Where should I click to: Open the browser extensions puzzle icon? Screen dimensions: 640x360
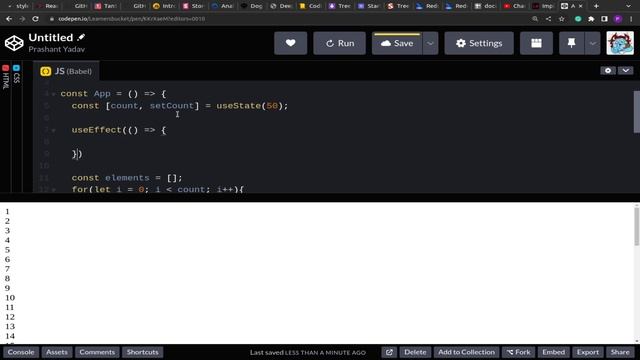coord(591,19)
